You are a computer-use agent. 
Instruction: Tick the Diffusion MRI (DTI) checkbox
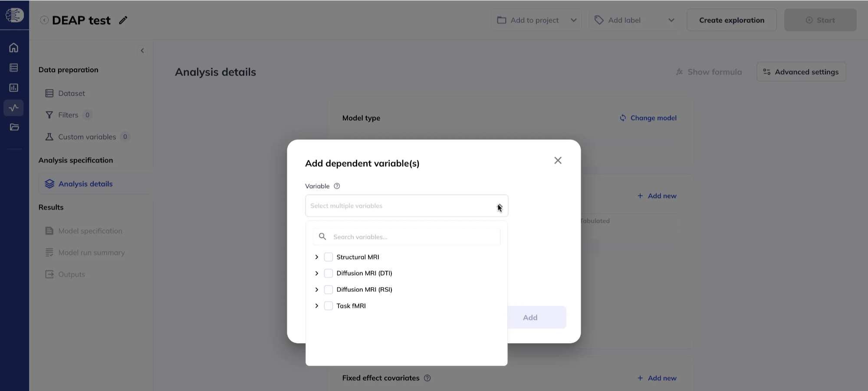(x=329, y=273)
